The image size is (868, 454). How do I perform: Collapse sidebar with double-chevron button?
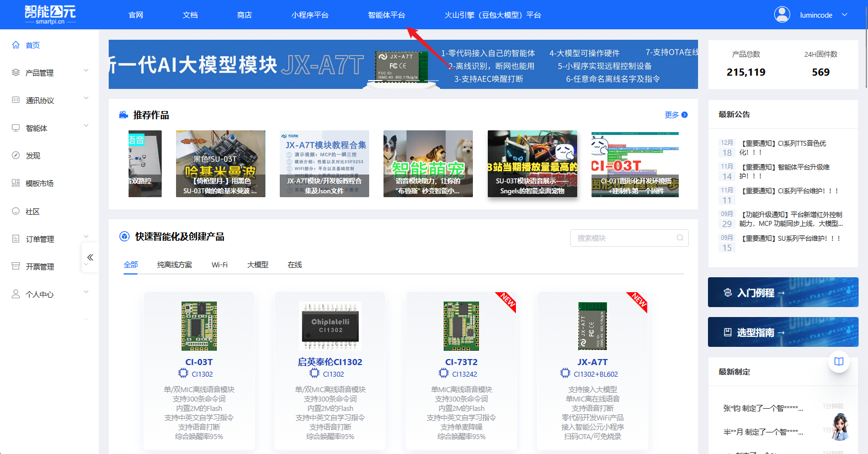pyautogui.click(x=90, y=257)
